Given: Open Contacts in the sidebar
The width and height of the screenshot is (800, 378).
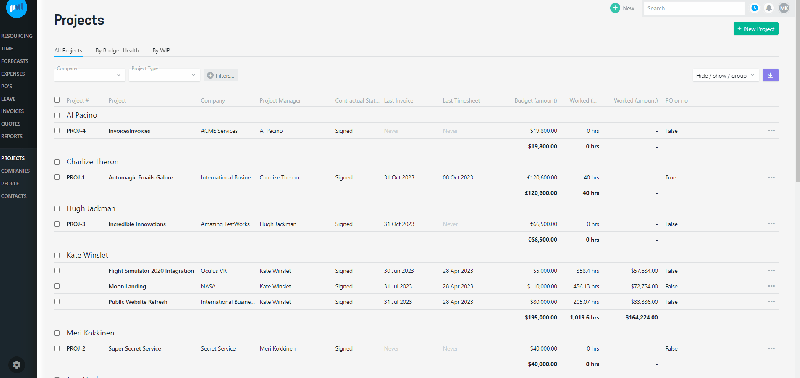Looking at the screenshot, I should [14, 196].
